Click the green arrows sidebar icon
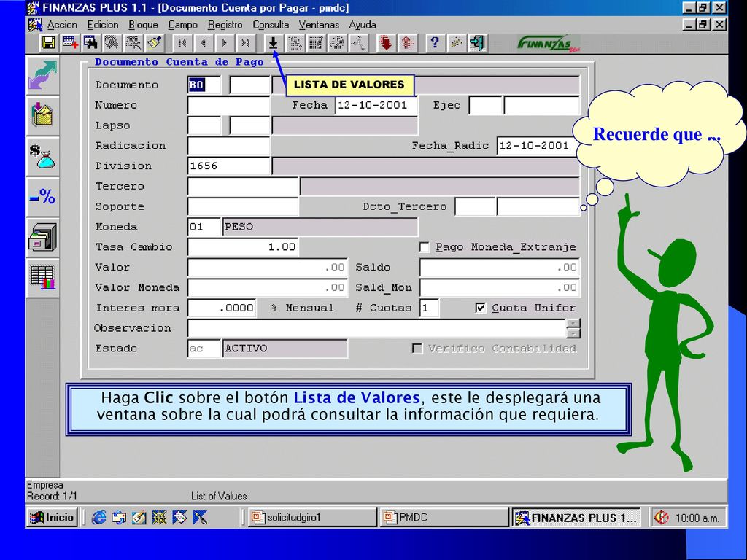Image resolution: width=747 pixels, height=560 pixels. (x=43, y=75)
